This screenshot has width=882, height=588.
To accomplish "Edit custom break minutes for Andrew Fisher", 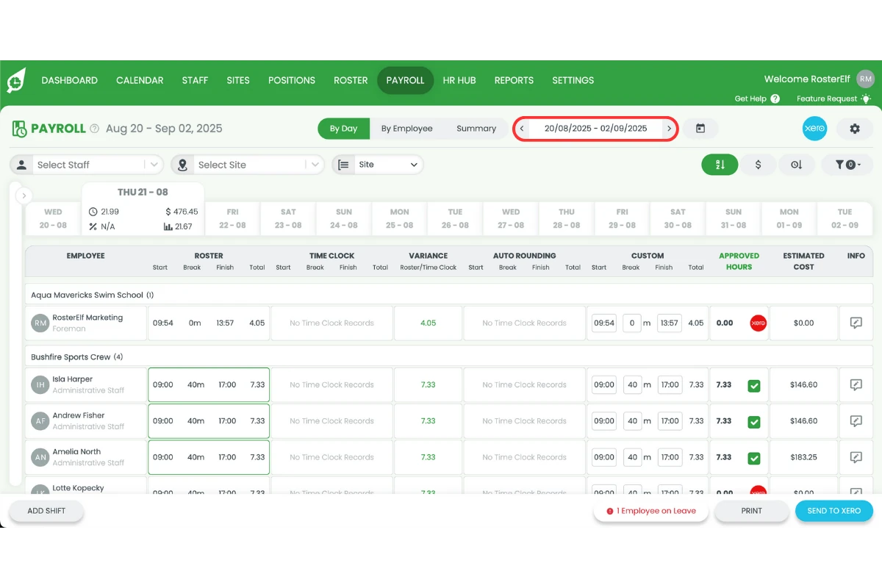I will (632, 421).
